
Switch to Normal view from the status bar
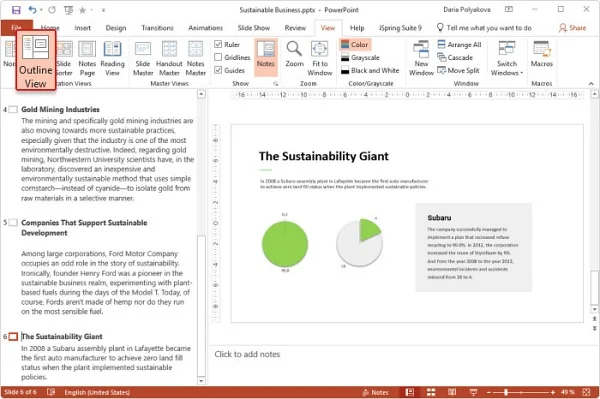click(410, 392)
